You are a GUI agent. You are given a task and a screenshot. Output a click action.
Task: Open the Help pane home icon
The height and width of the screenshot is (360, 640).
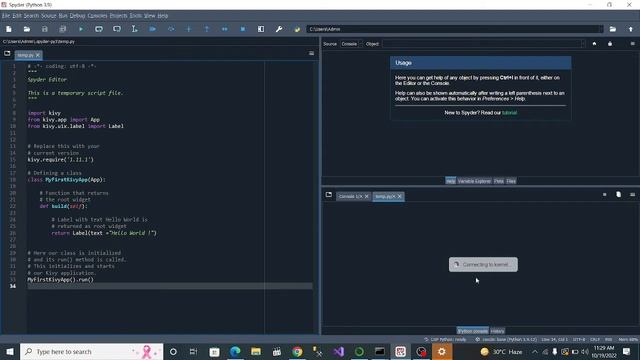(x=594, y=44)
